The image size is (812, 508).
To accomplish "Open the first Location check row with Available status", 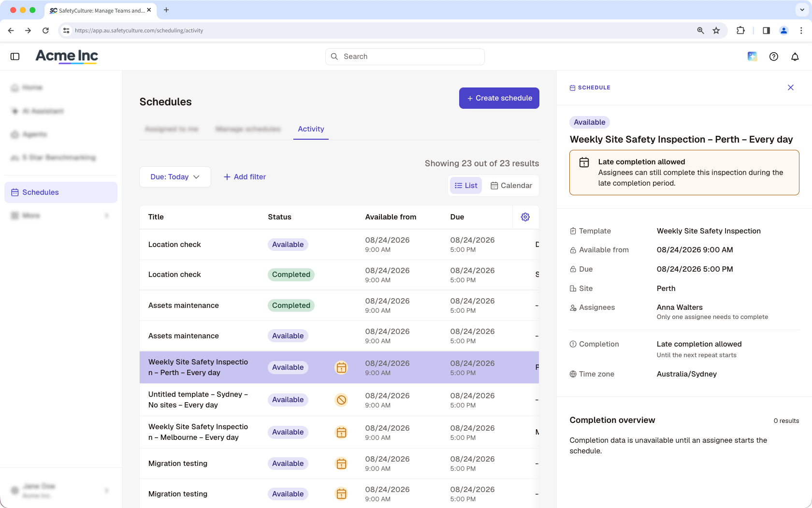I will (x=339, y=245).
